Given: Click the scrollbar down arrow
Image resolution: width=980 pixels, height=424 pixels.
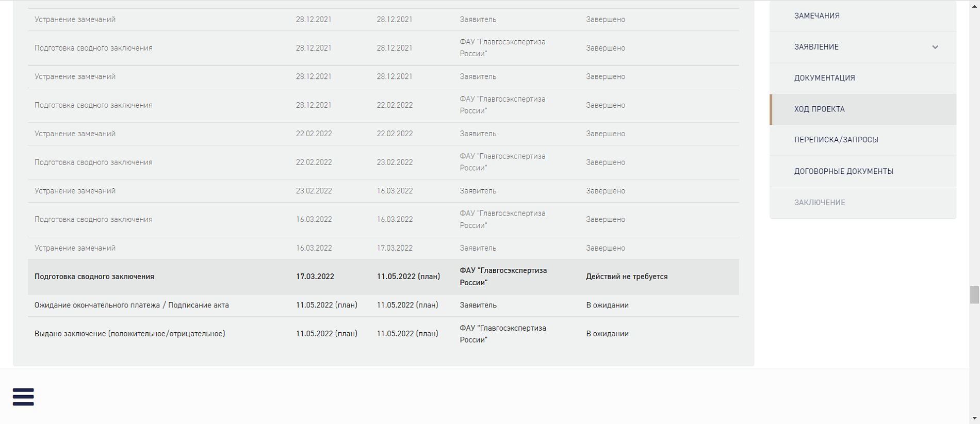Looking at the screenshot, I should 974,418.
